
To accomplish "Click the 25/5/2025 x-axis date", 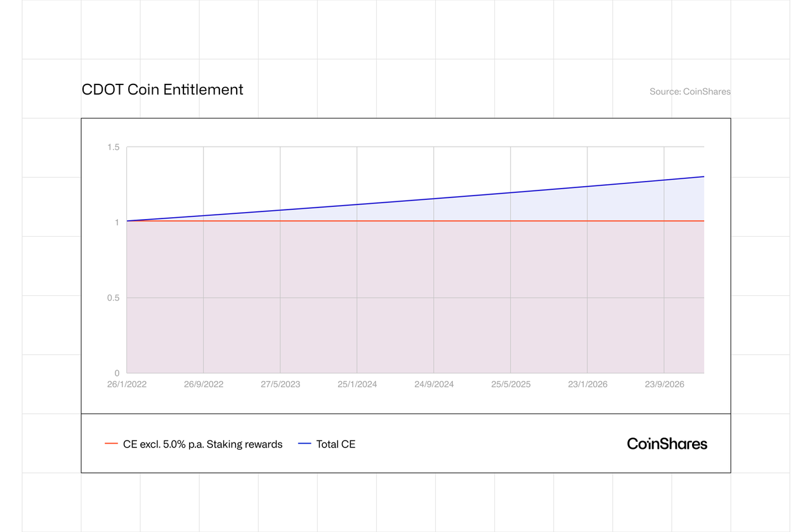I will tap(511, 384).
